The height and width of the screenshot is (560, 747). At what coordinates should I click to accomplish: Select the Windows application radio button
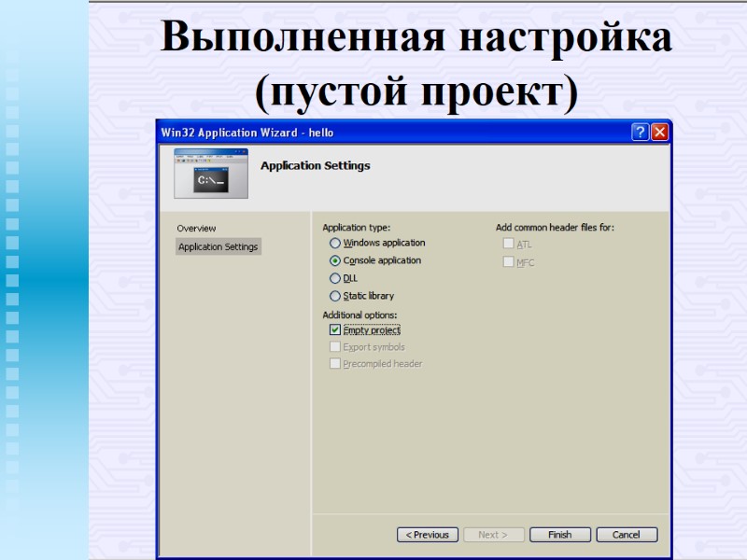[x=335, y=243]
